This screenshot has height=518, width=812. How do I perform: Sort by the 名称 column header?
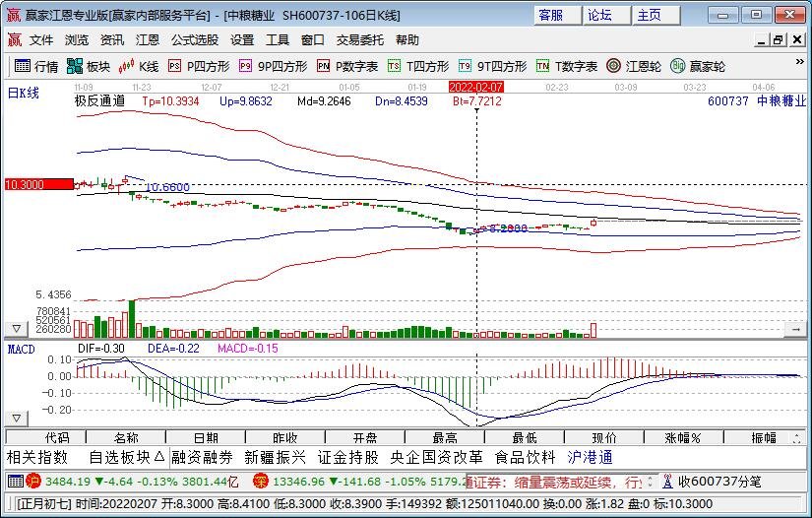[126, 437]
